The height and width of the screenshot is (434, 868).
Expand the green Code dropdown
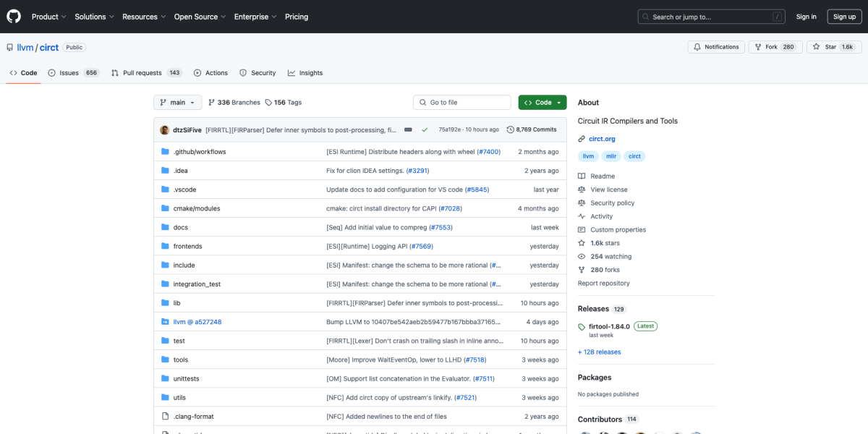pos(542,103)
